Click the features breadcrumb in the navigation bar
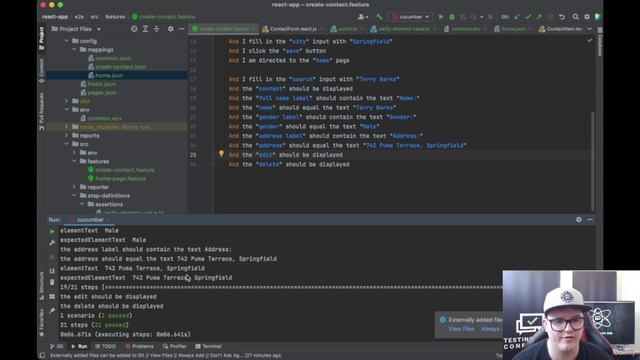 point(115,17)
